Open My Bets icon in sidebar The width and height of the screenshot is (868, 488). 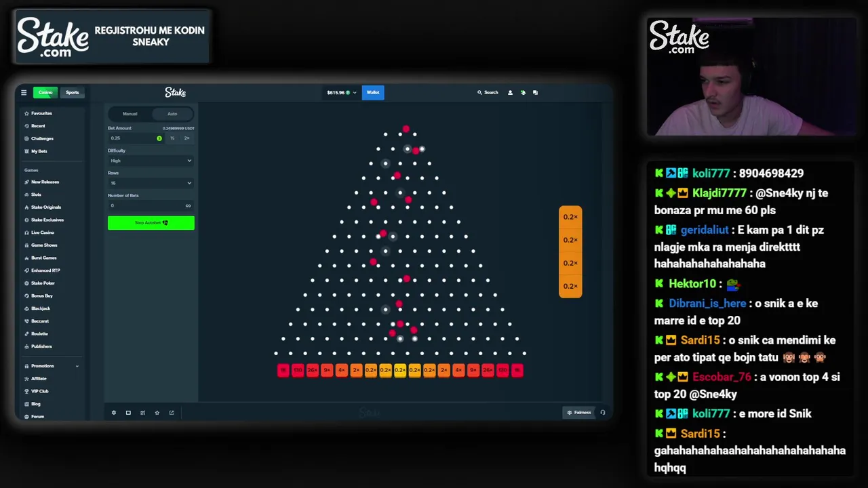26,151
